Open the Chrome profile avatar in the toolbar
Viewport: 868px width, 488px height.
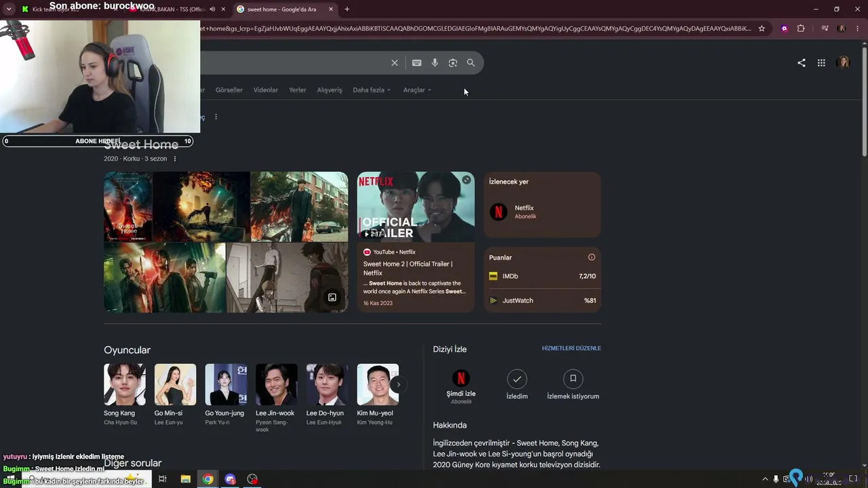tap(842, 28)
